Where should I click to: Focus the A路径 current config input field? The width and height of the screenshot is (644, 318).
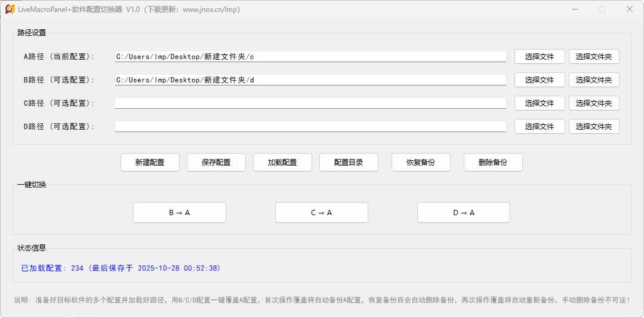point(310,57)
